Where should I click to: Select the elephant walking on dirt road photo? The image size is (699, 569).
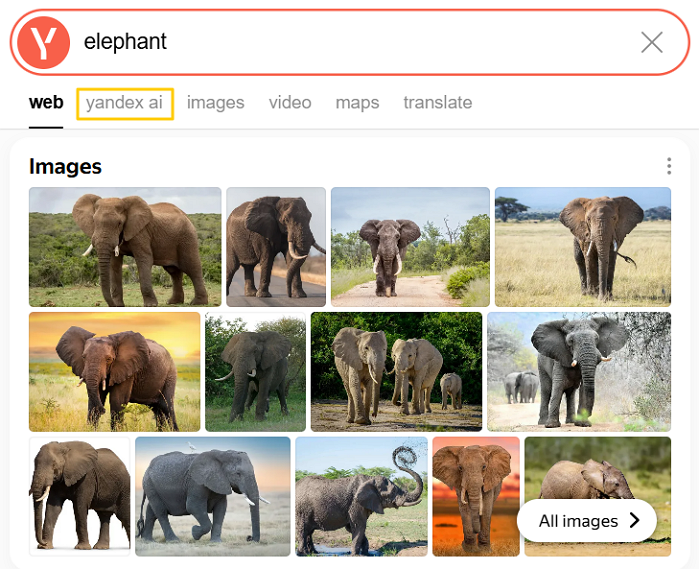[410, 246]
